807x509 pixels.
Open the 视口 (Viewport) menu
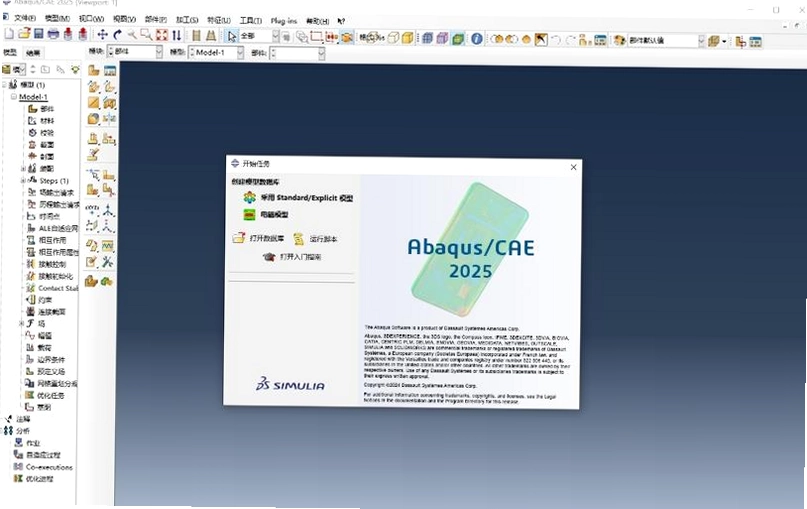tap(91, 19)
